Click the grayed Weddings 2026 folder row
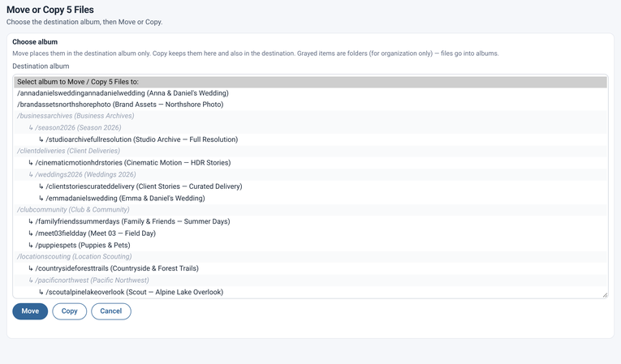The image size is (621, 364). (310, 175)
